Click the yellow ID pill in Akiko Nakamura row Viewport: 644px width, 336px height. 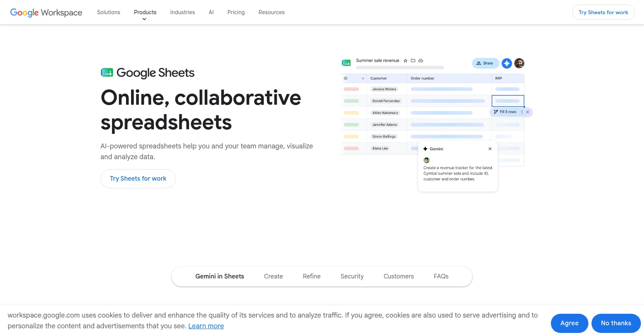point(351,113)
